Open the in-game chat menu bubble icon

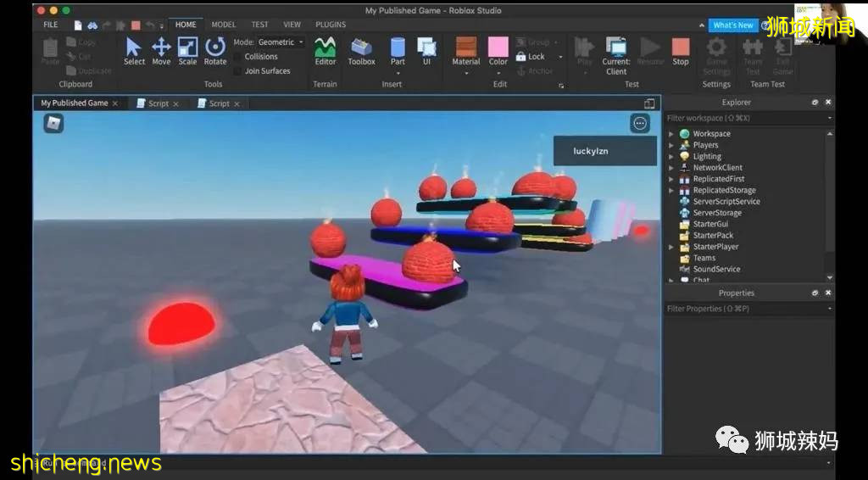[640, 124]
